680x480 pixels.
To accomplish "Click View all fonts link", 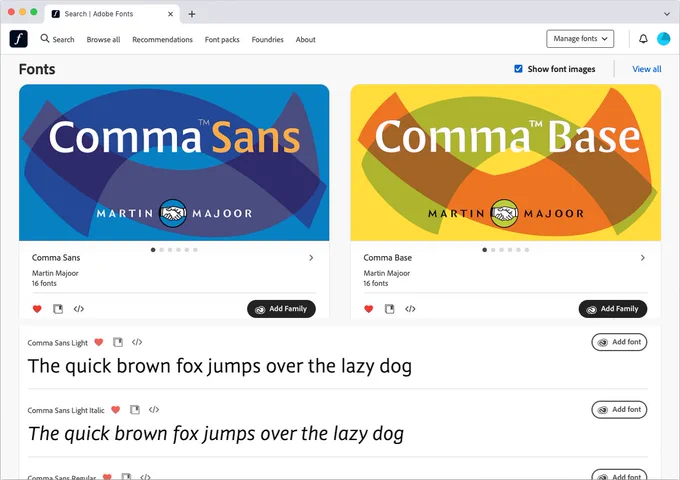I will (647, 69).
